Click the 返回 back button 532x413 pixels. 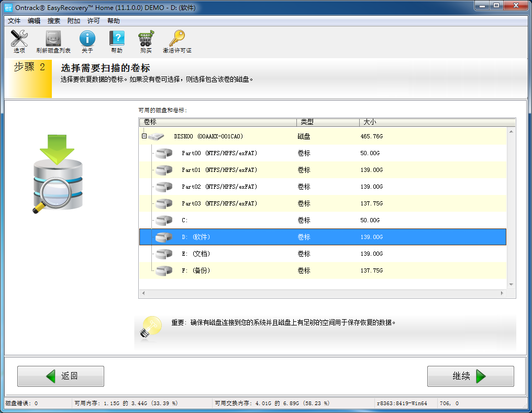[61, 376]
